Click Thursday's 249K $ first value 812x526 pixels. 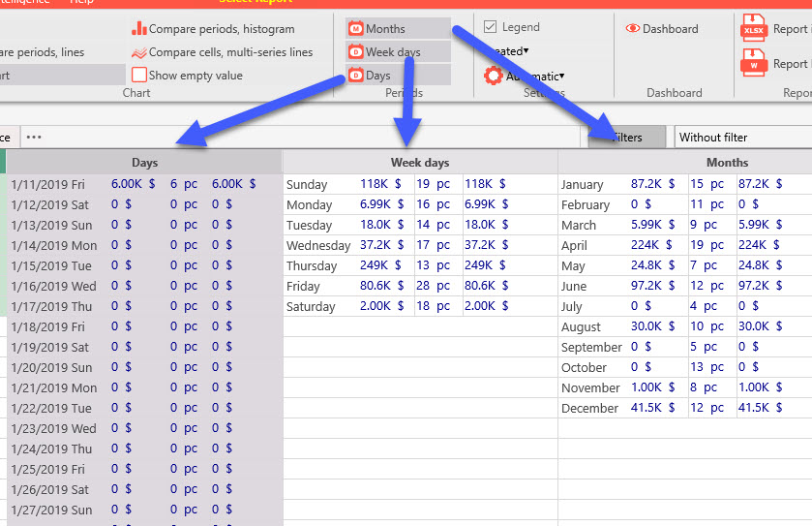click(x=380, y=265)
